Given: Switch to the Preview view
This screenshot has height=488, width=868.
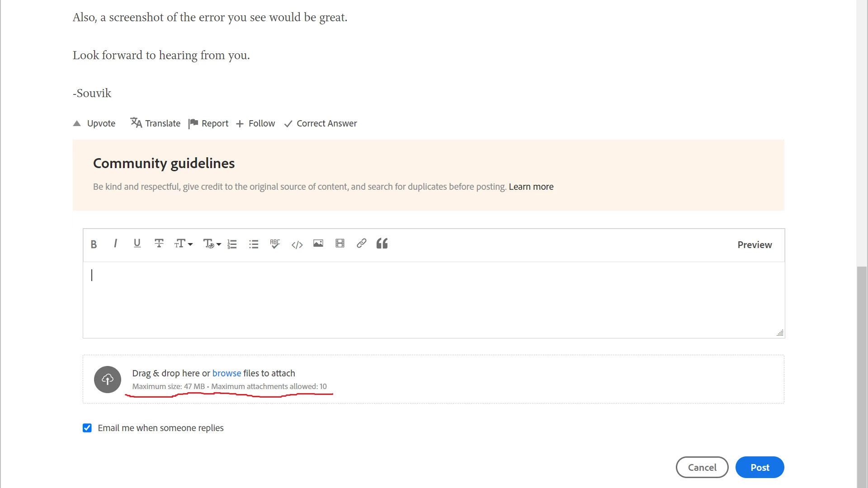Looking at the screenshot, I should click(x=755, y=245).
